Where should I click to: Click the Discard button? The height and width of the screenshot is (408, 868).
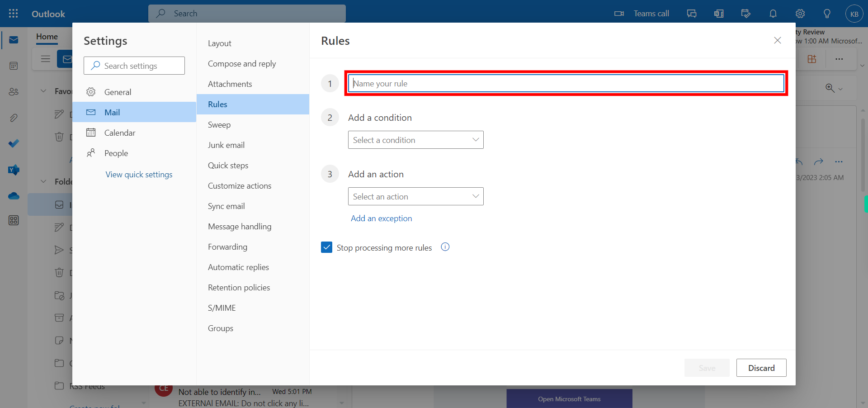(x=761, y=368)
